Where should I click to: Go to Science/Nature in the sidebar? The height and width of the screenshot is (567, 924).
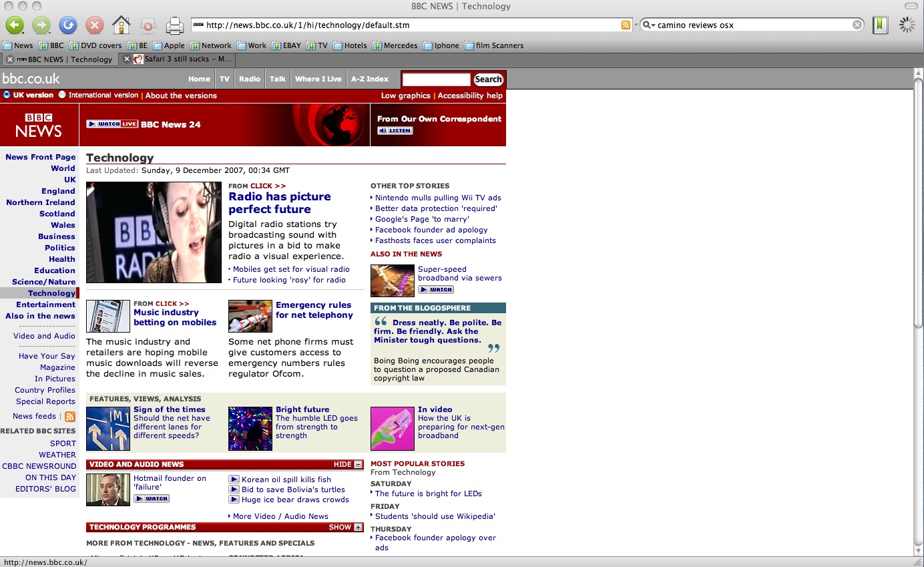click(x=44, y=282)
